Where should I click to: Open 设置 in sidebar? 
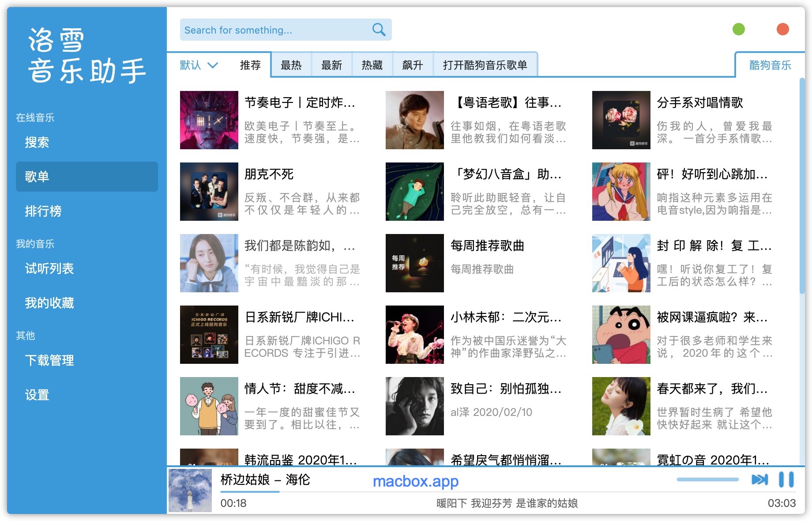pyautogui.click(x=86, y=395)
